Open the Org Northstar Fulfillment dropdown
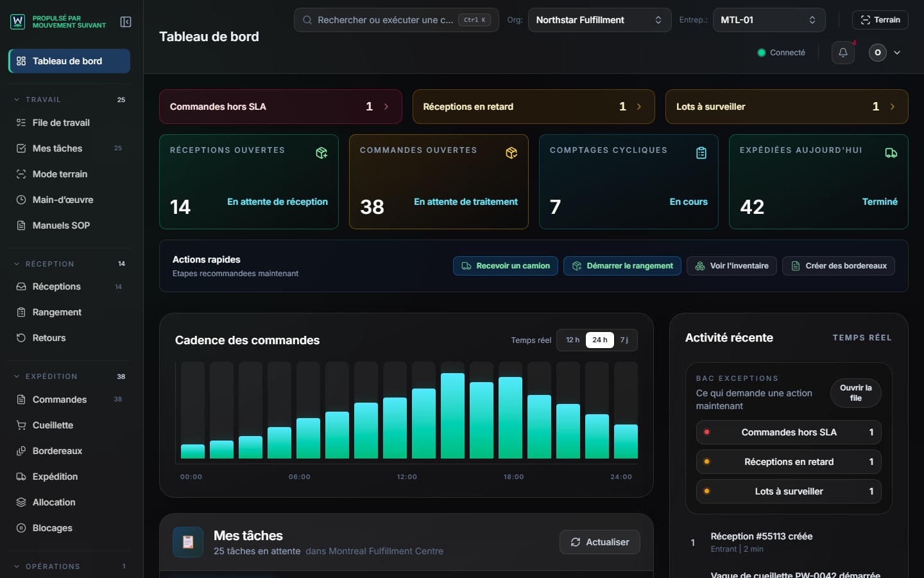The image size is (924, 578). [599, 20]
